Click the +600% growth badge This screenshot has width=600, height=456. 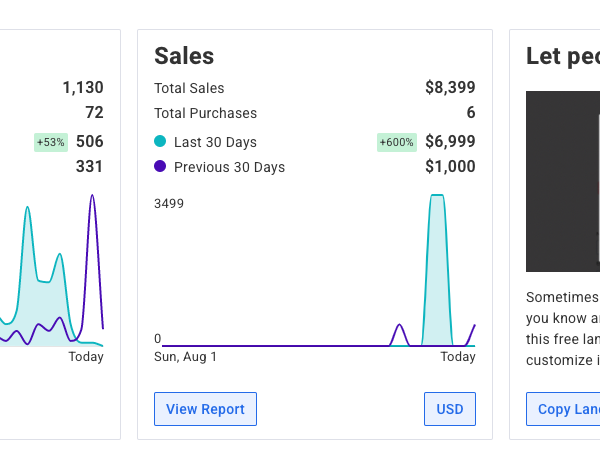tap(396, 142)
